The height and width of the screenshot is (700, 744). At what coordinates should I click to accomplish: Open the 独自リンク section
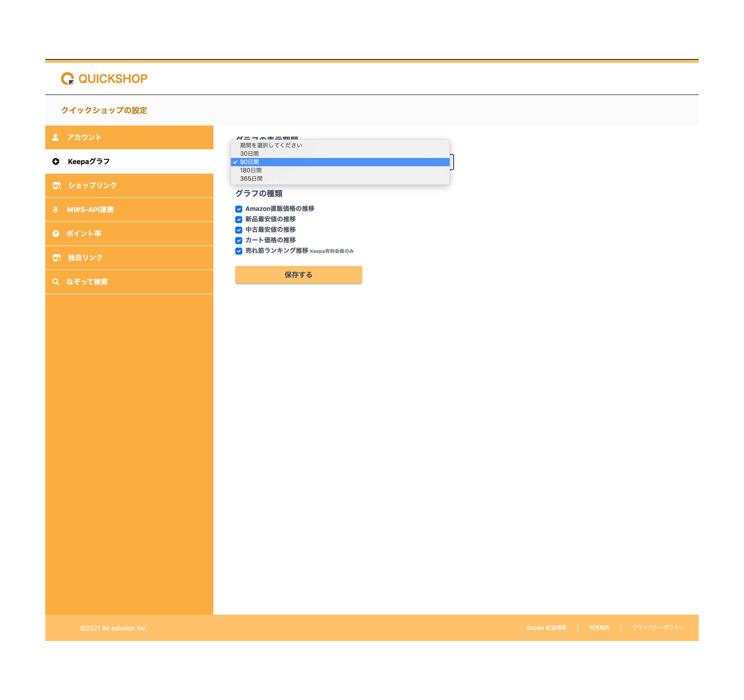click(x=129, y=258)
